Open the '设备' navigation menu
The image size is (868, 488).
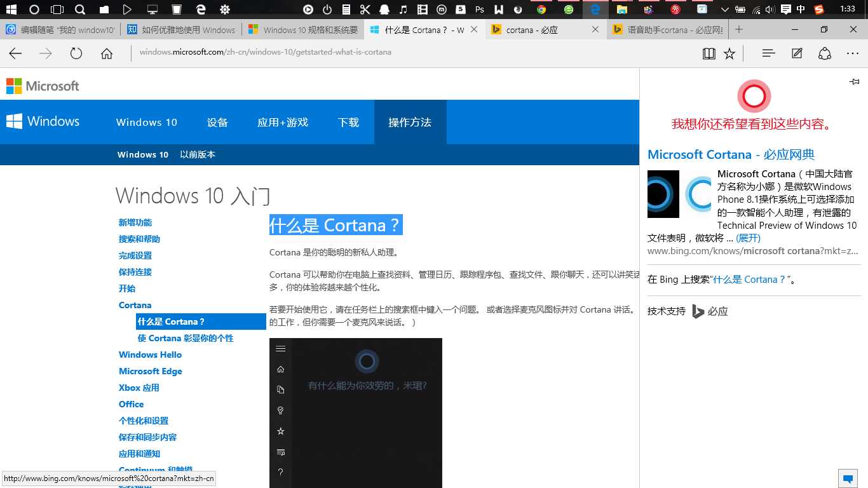(x=217, y=122)
